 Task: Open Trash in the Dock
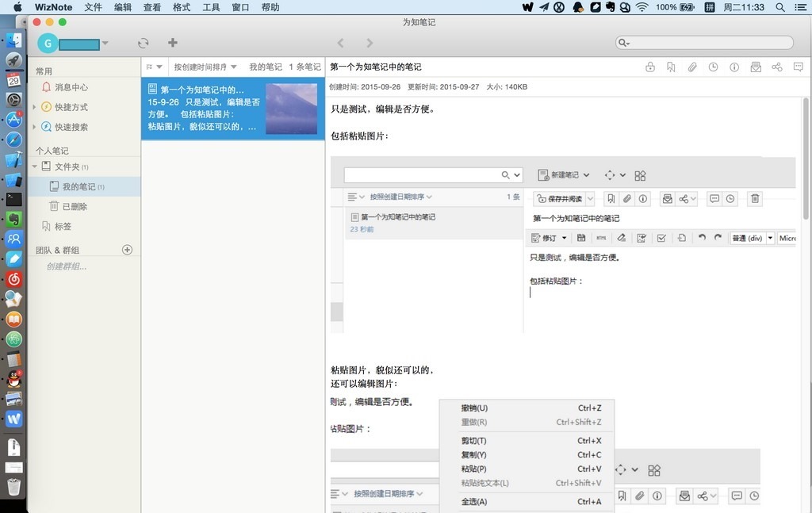coord(14,487)
